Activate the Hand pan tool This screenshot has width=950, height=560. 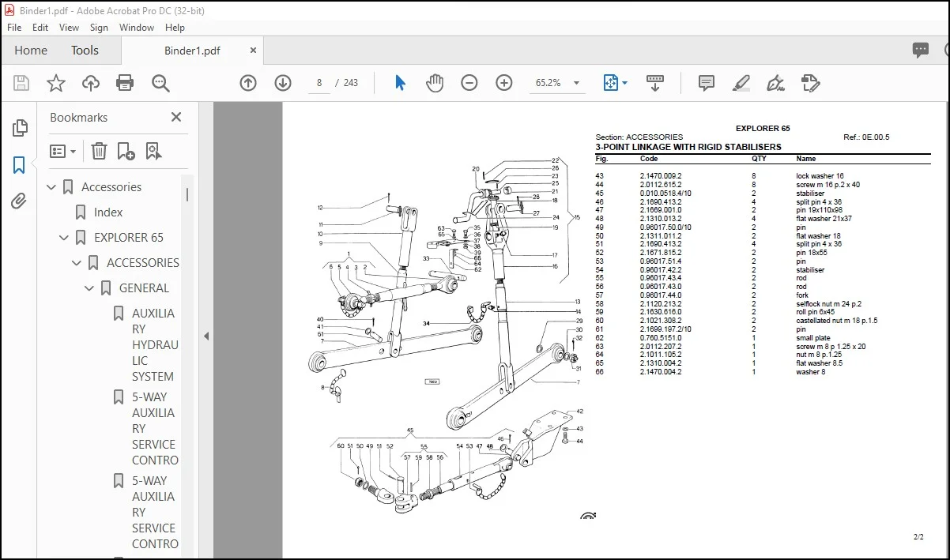coord(435,83)
